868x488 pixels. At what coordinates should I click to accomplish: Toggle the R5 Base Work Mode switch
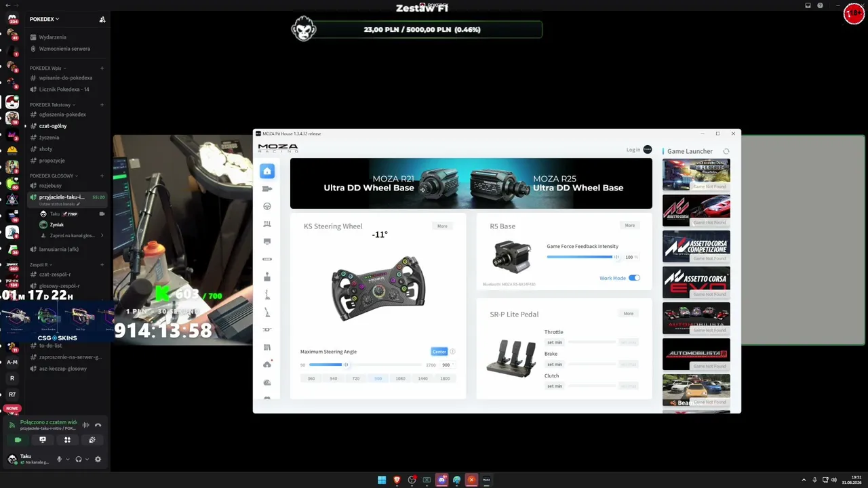634,278
